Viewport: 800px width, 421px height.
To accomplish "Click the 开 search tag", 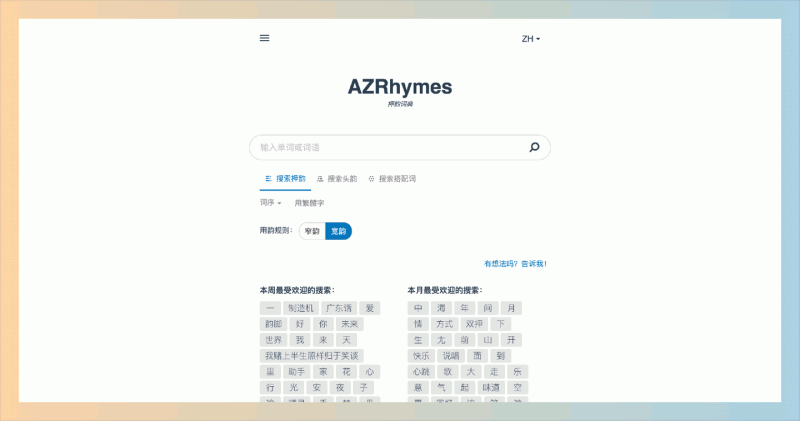I will coord(511,340).
